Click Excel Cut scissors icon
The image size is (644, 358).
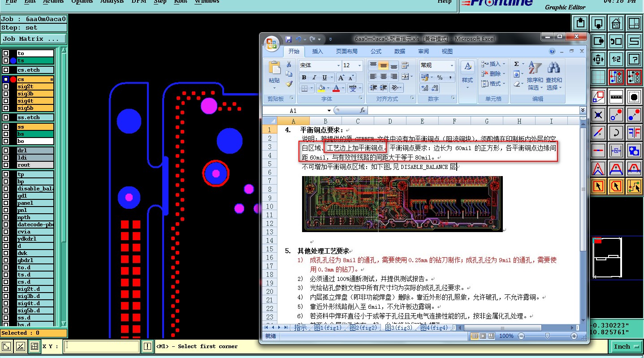click(289, 65)
